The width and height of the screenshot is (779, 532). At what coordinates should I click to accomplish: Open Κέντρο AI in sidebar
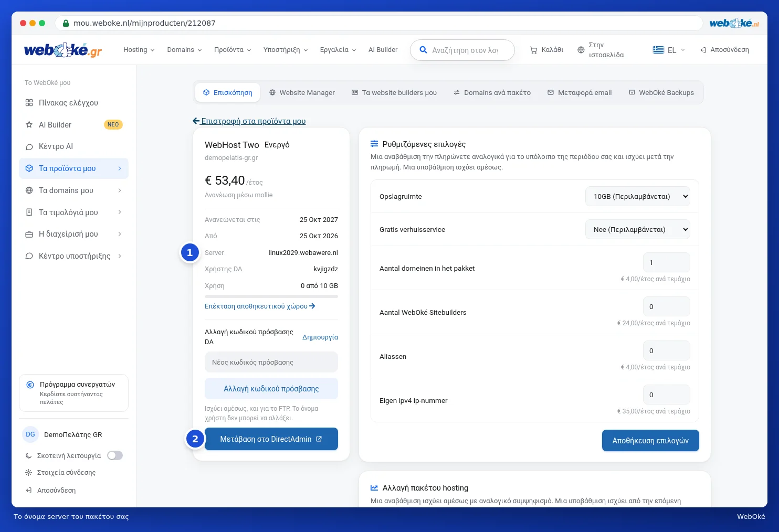click(73, 146)
